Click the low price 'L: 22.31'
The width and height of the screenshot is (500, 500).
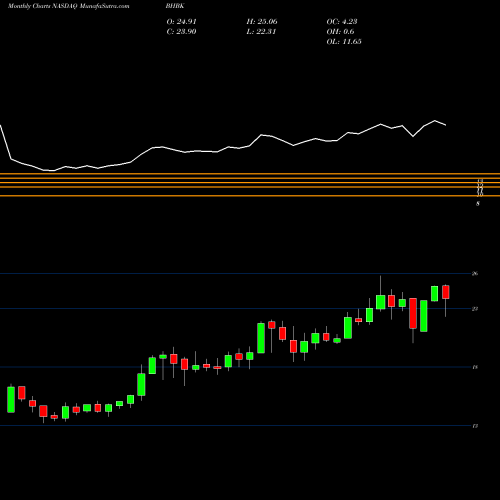(x=261, y=32)
